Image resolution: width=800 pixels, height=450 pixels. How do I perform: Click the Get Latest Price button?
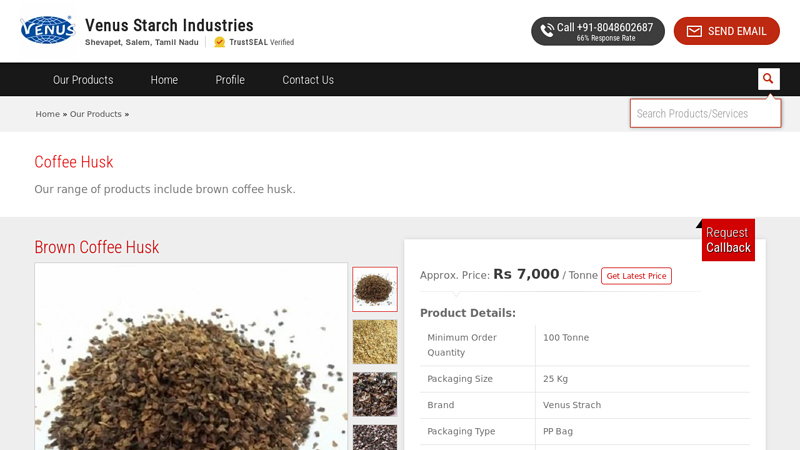point(636,276)
